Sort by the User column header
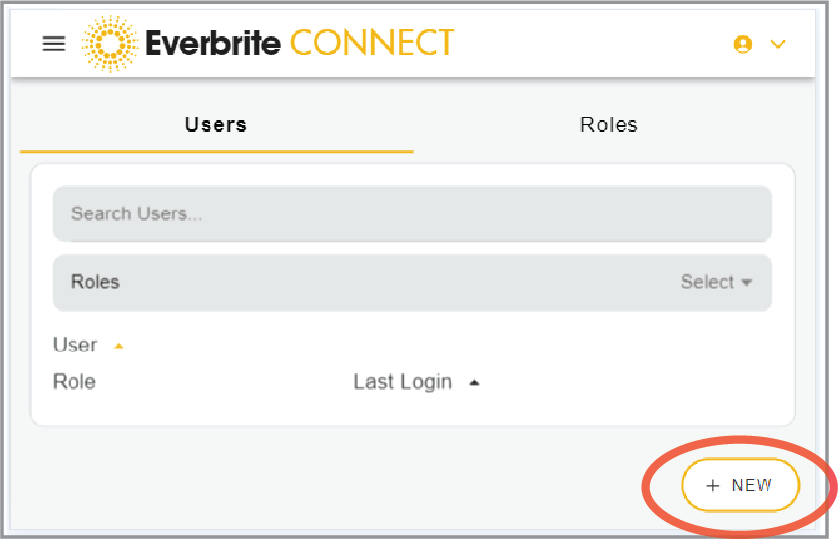Viewport: 838px width, 542px height. tap(75, 345)
